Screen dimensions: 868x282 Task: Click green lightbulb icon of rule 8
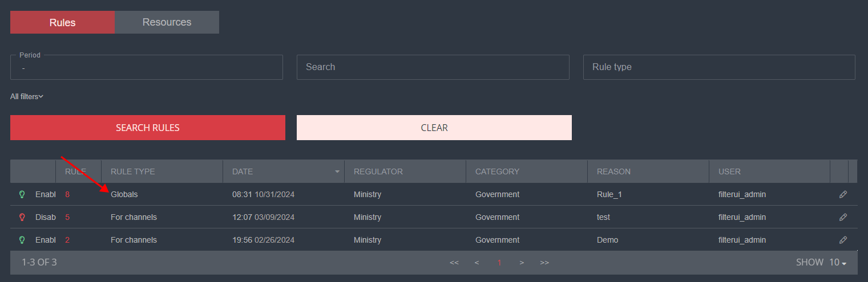(x=22, y=194)
